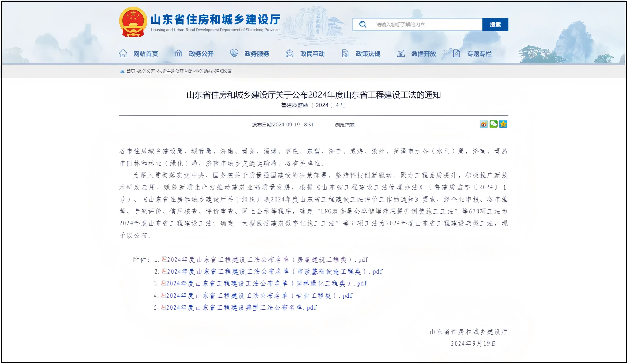The height and width of the screenshot is (364, 627).
Task: Click the site title 山东省住房和城乡建设厅
Action: (215, 19)
